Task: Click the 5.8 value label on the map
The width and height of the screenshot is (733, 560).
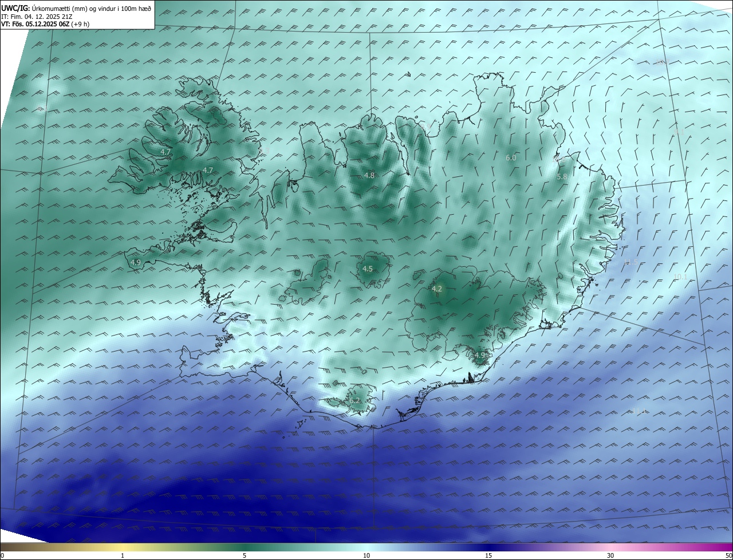Action: (x=562, y=177)
